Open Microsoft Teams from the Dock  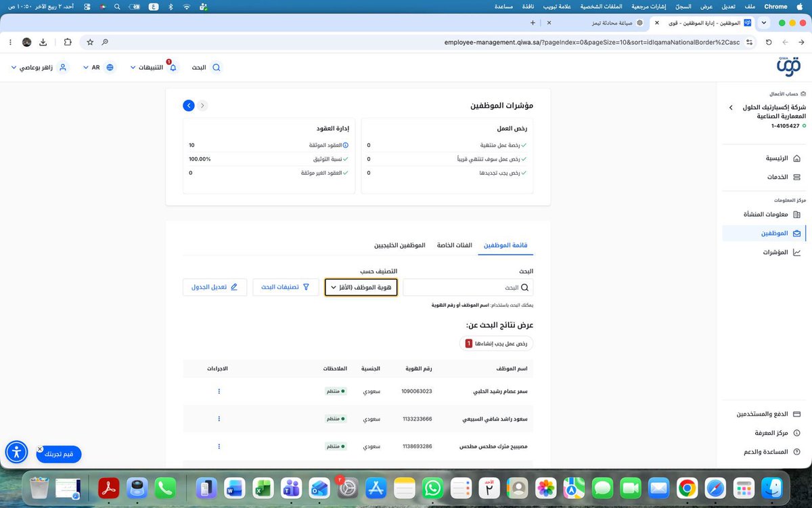(291, 488)
